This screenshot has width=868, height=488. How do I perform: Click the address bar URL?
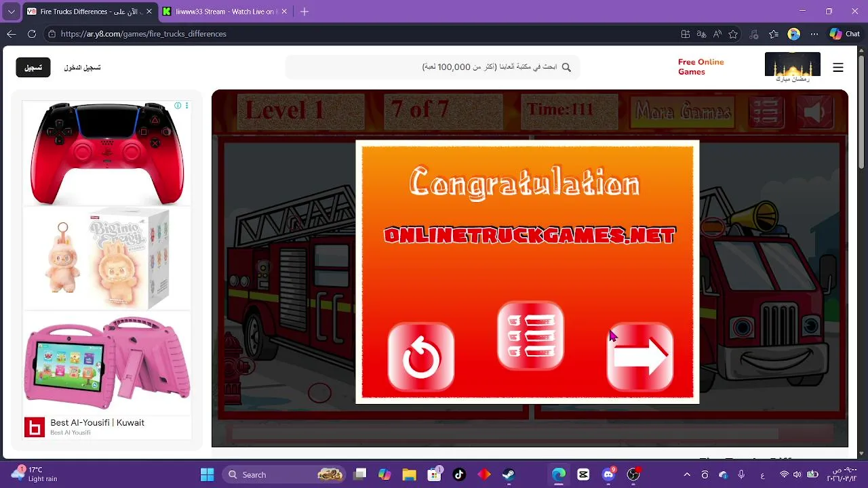[x=144, y=34]
